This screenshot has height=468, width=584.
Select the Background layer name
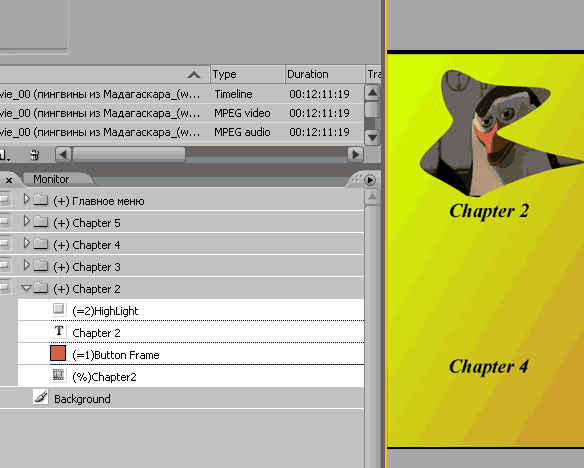pos(82,399)
